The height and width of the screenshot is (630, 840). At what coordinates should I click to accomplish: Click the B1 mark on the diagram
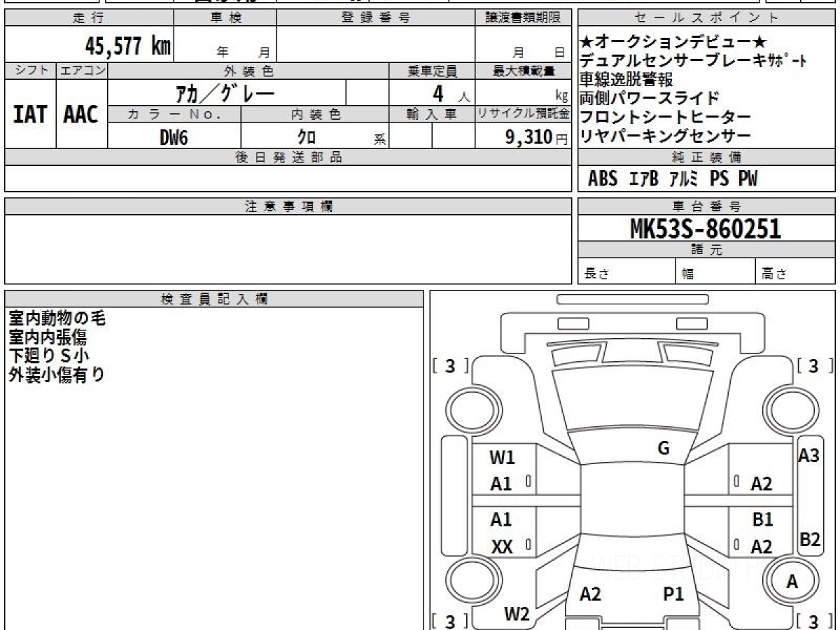coord(762,520)
